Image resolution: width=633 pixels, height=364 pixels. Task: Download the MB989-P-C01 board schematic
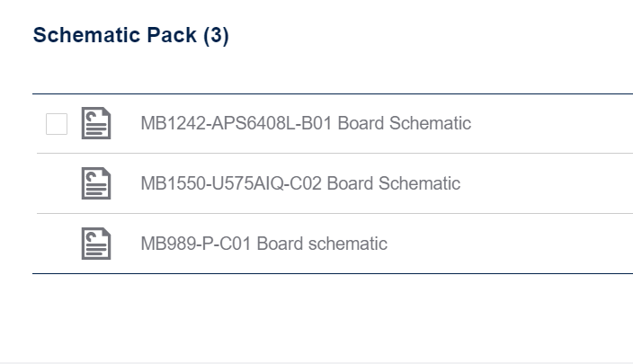pyautogui.click(x=264, y=244)
